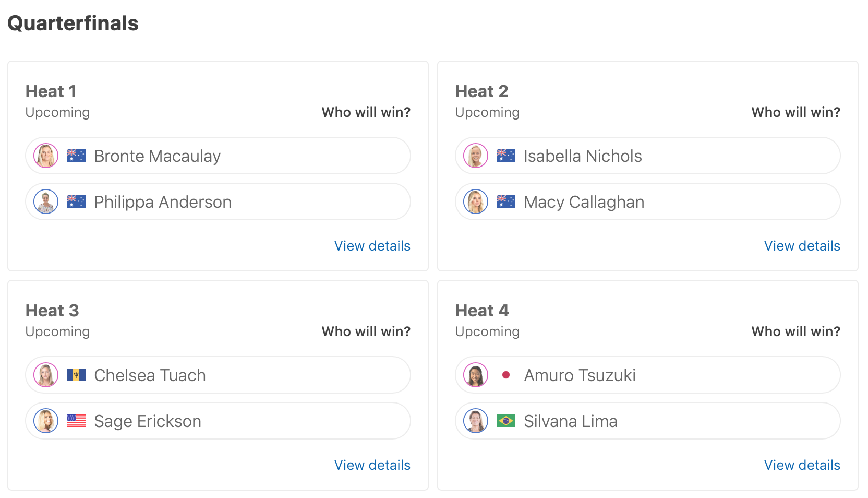Open View details for Heat 3
The width and height of the screenshot is (868, 498).
pos(372,465)
